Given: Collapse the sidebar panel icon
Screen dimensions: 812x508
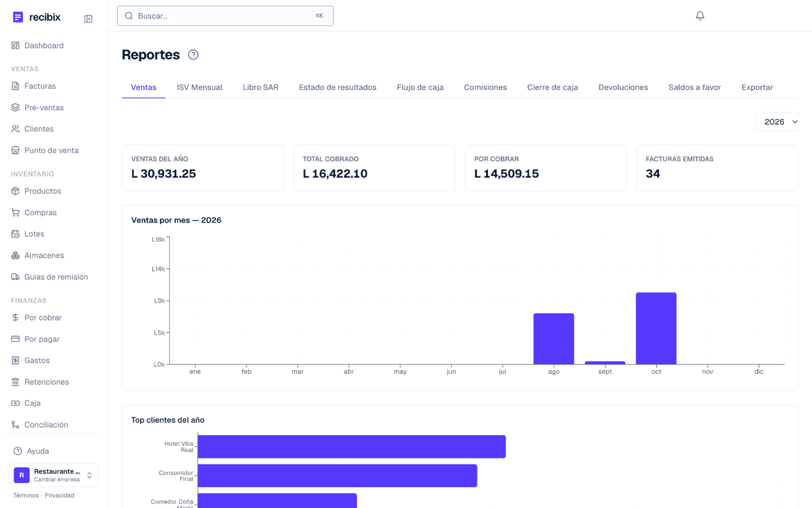Looking at the screenshot, I should [x=89, y=19].
